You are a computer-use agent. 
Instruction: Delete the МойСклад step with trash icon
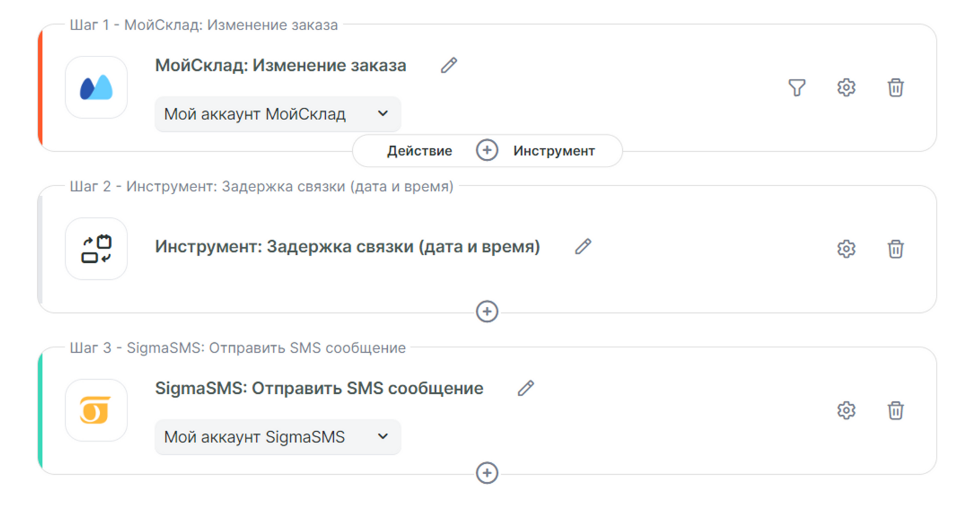pos(895,88)
